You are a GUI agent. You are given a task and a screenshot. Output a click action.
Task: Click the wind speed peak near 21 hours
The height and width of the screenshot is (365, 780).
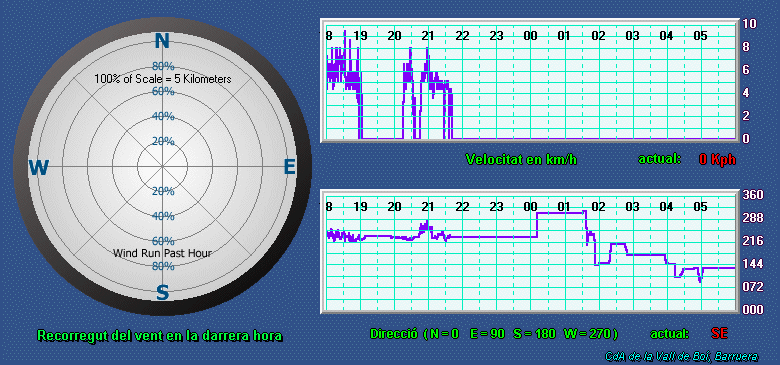[x=427, y=49]
